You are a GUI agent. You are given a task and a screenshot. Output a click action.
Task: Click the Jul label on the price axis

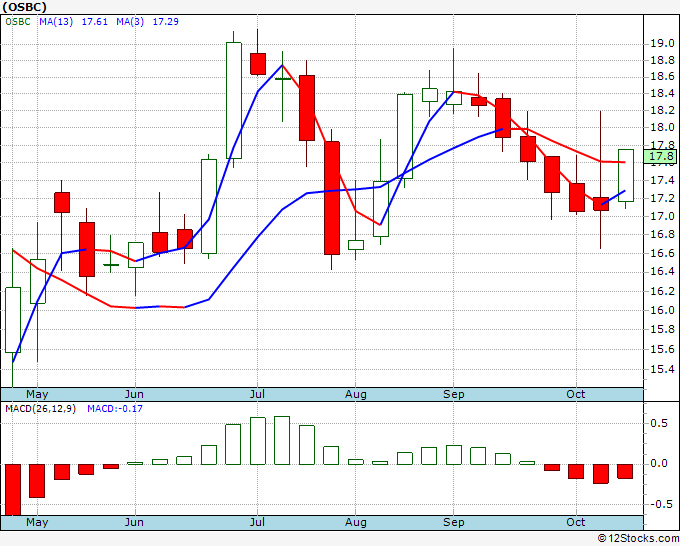pos(257,394)
